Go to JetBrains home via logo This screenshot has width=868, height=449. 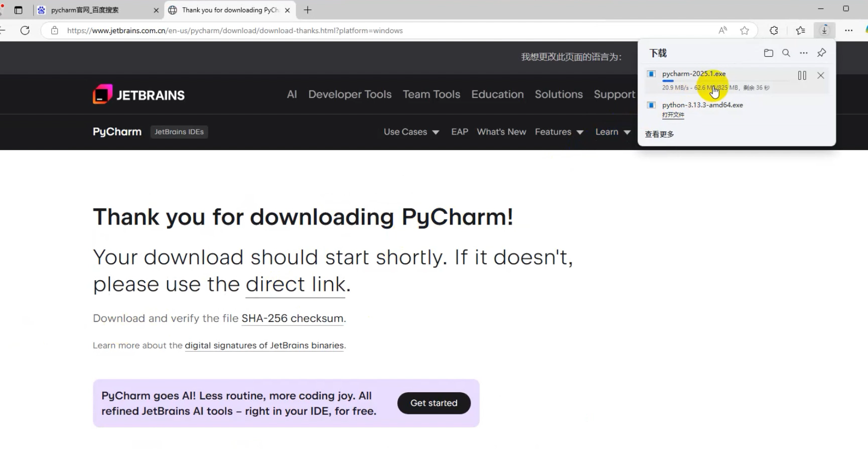(139, 94)
